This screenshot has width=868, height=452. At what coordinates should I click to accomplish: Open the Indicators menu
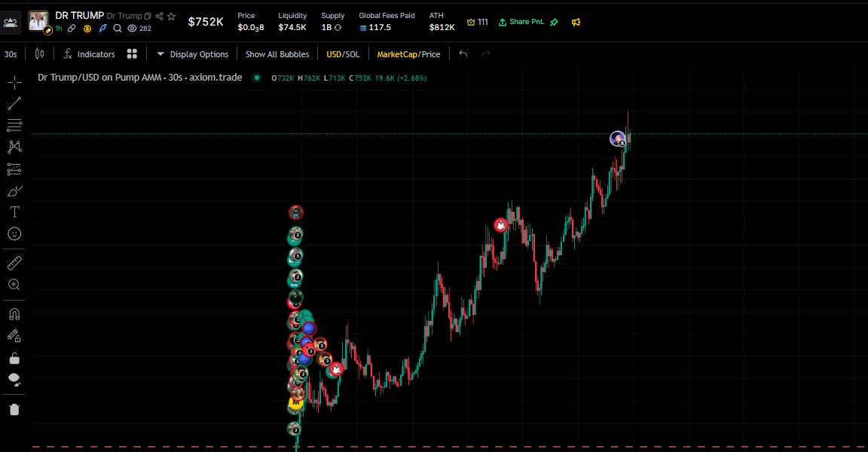pyautogui.click(x=89, y=54)
